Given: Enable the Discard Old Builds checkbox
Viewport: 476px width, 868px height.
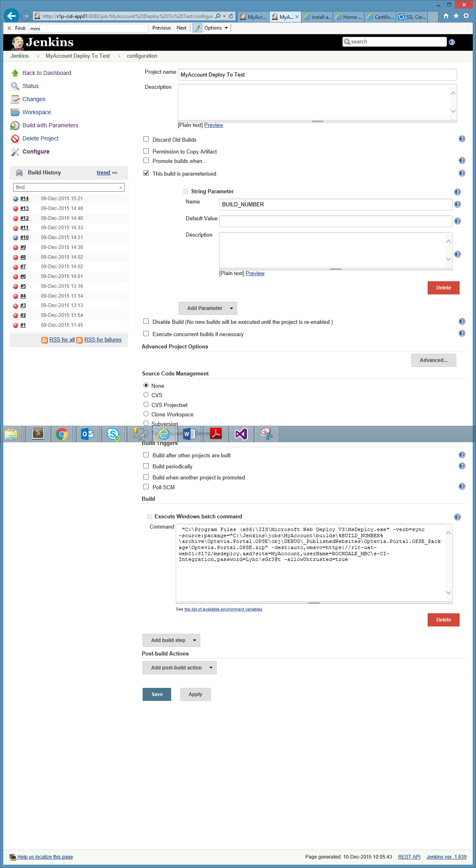Looking at the screenshot, I should tap(146, 139).
